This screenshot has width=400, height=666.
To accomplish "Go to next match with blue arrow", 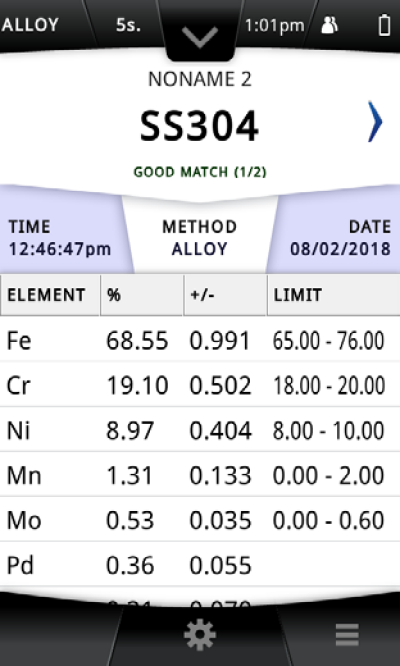I will (375, 121).
